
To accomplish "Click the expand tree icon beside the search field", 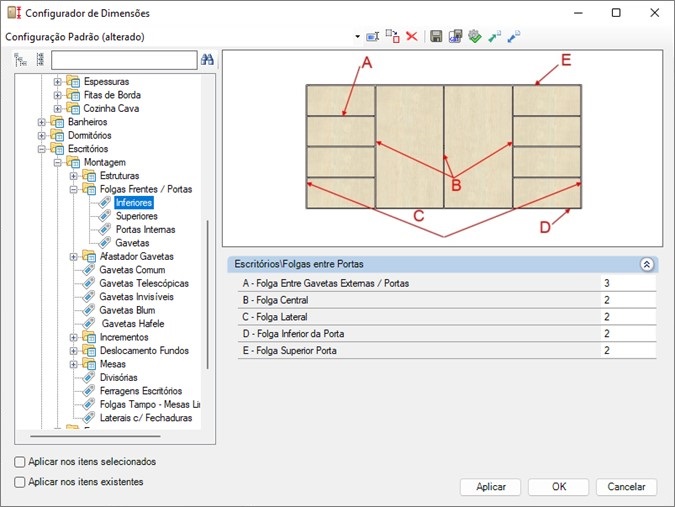I will [x=20, y=60].
